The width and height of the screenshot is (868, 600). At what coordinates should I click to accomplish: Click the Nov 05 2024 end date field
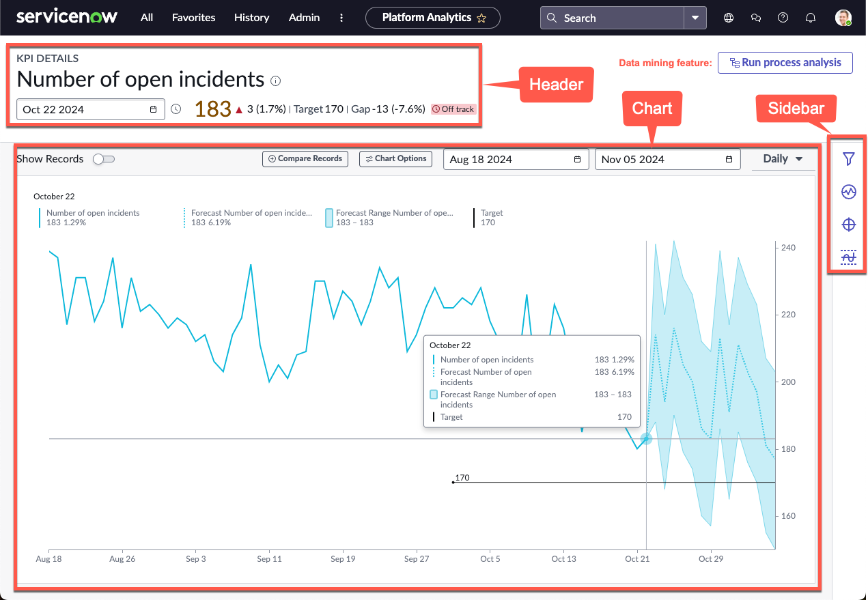click(x=668, y=160)
